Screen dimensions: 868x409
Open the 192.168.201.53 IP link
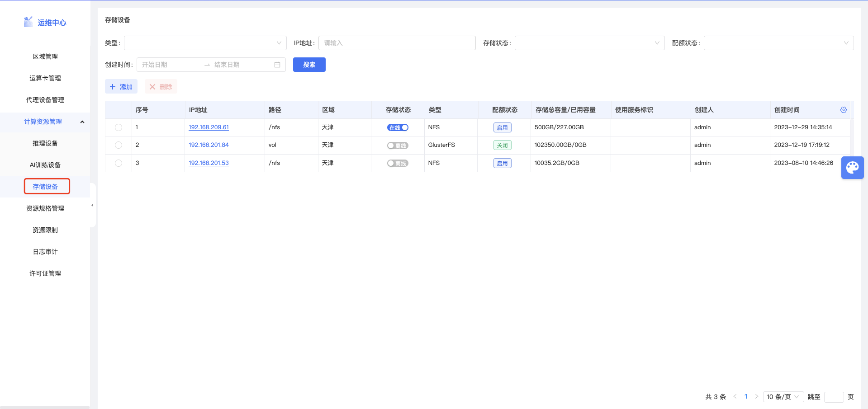pos(209,163)
